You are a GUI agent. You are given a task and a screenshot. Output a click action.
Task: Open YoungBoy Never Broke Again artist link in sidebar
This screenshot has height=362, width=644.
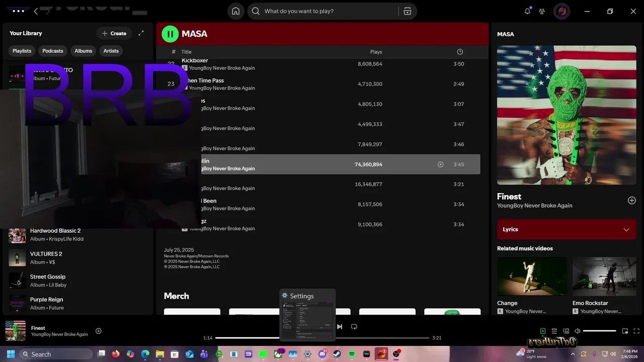(x=535, y=206)
